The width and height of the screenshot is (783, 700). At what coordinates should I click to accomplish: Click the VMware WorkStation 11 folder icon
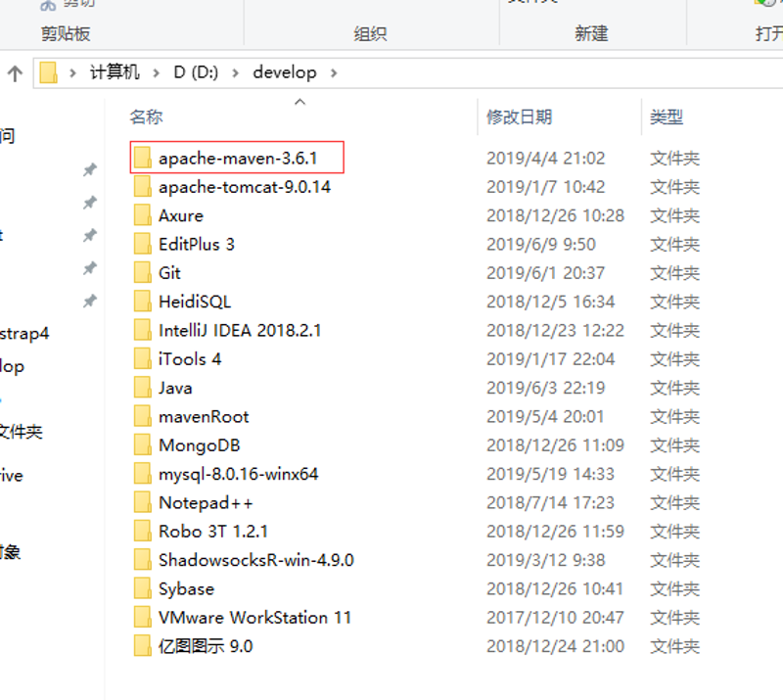[x=142, y=618]
